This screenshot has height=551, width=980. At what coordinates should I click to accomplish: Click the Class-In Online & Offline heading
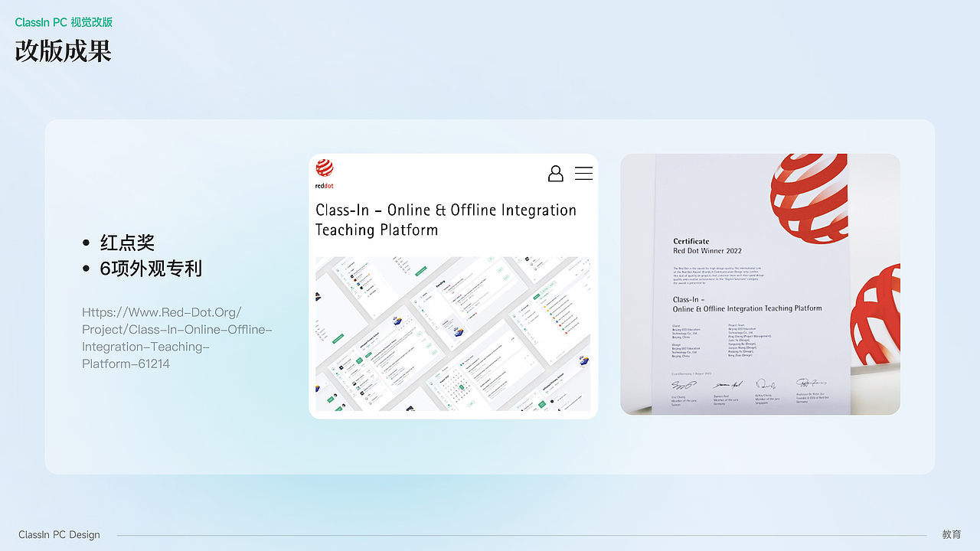(446, 220)
